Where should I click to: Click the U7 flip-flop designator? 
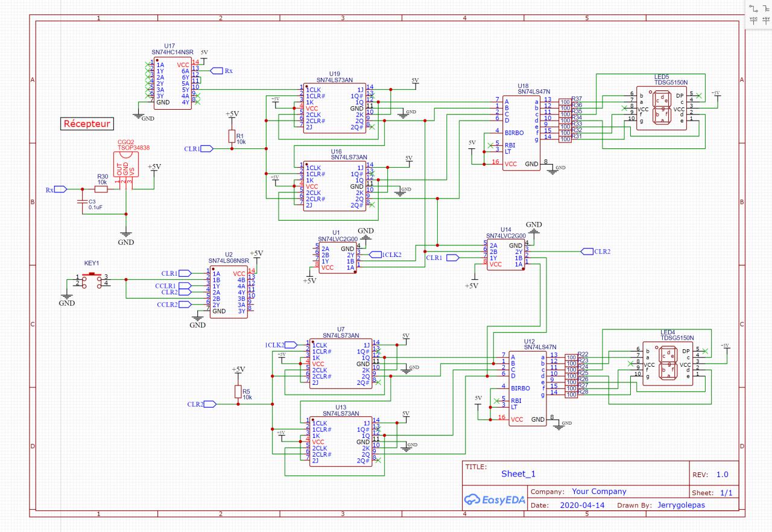[341, 329]
